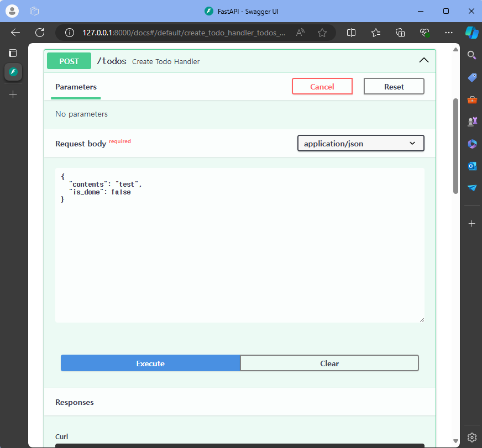
Task: Open Settings and more ellipsis menu
Action: pyautogui.click(x=449, y=33)
